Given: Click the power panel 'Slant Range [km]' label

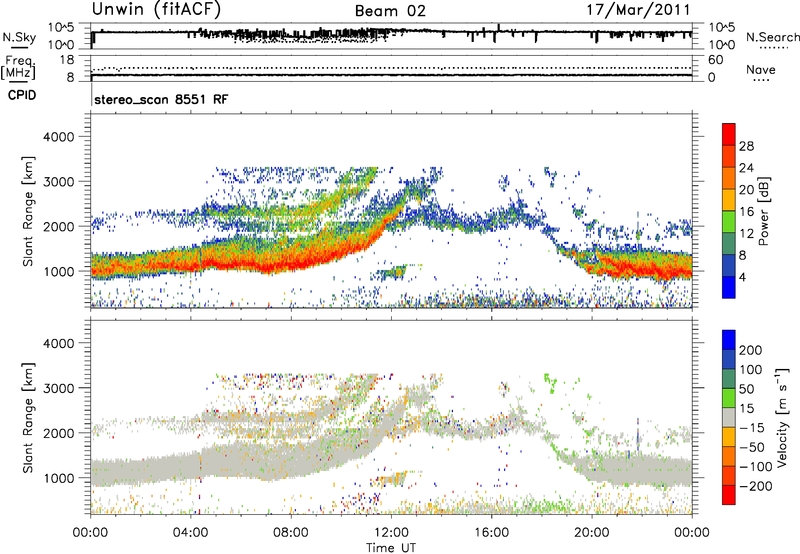Looking at the screenshot, I should pyautogui.click(x=28, y=211).
